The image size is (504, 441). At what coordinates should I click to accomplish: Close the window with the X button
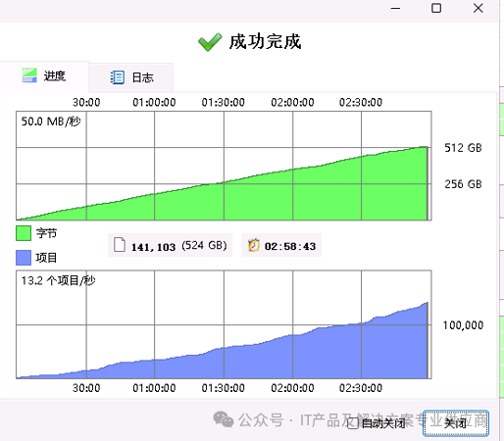coord(479,8)
